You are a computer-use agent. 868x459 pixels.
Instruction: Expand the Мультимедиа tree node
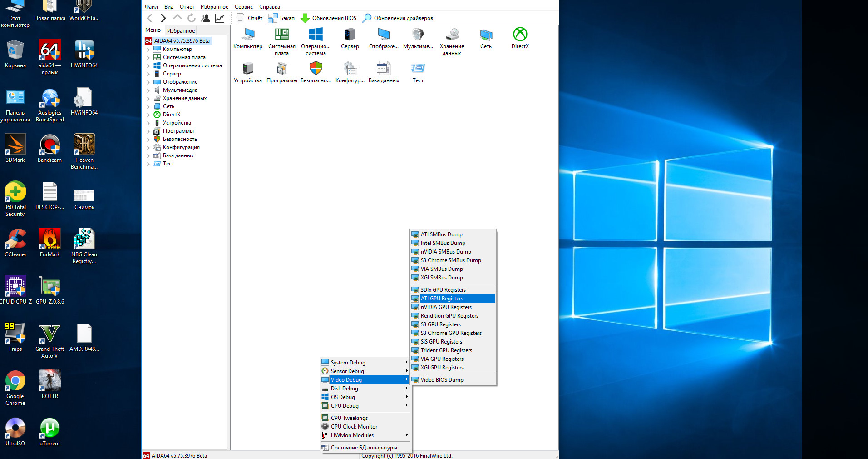point(148,90)
